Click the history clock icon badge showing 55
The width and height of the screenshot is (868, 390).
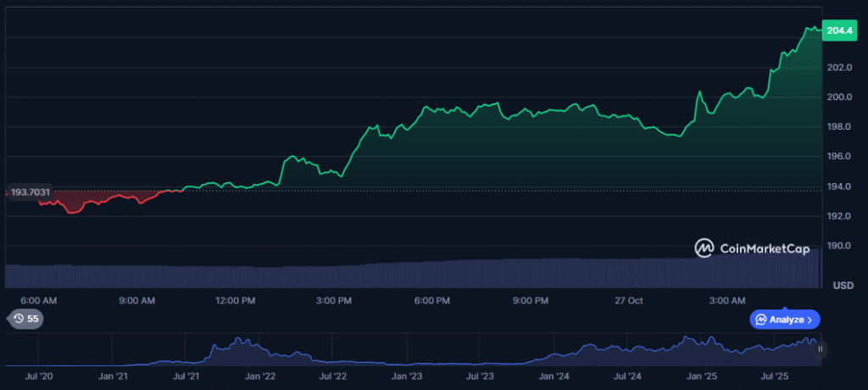point(25,319)
